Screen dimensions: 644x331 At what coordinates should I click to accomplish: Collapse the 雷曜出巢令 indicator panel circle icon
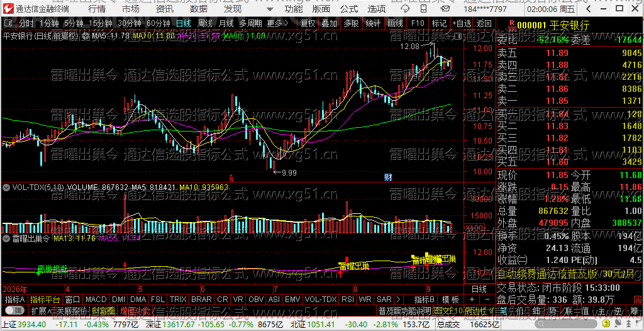coord(6,238)
